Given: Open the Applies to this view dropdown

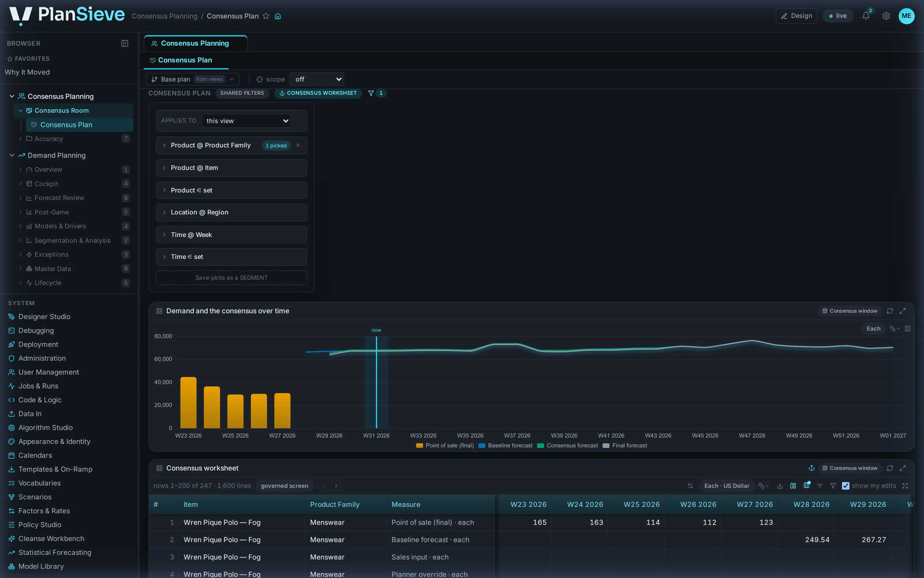Looking at the screenshot, I should (x=246, y=121).
